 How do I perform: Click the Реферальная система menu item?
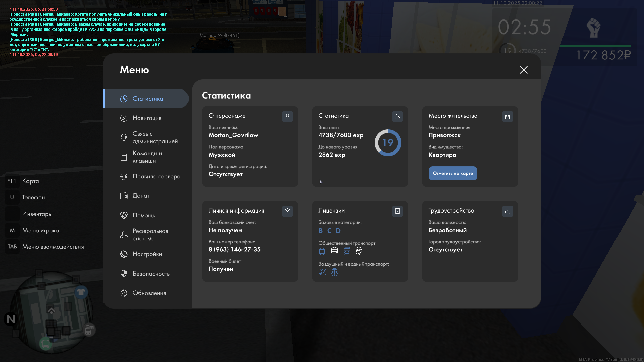(x=150, y=235)
